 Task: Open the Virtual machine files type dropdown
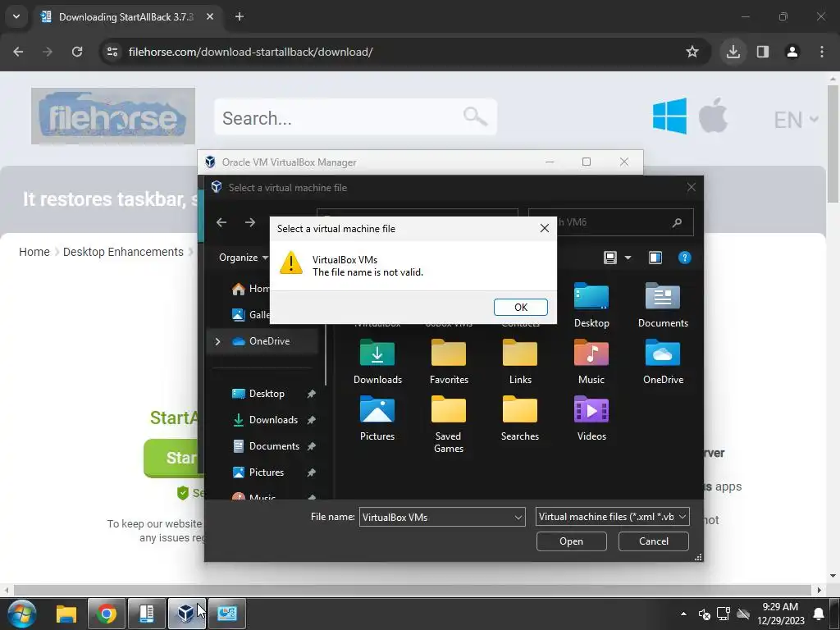coord(612,517)
